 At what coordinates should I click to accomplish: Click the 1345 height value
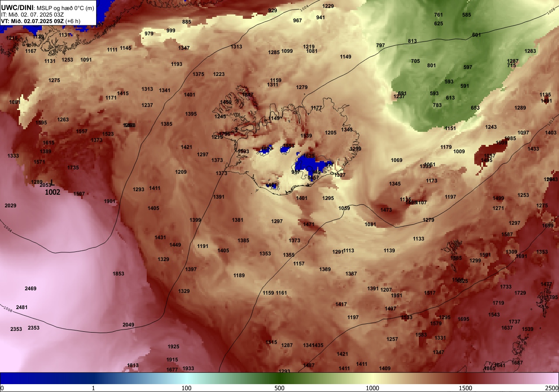(x=395, y=184)
